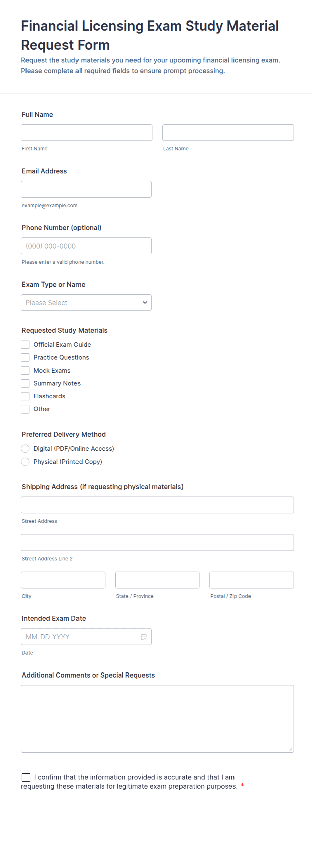
Task: Click the State / Province input
Action: [157, 580]
